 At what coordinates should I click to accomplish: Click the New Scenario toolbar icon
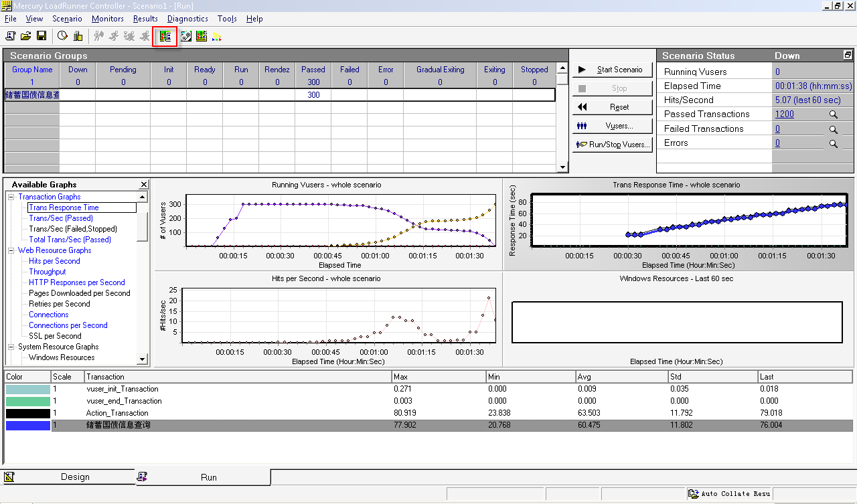[x=10, y=36]
